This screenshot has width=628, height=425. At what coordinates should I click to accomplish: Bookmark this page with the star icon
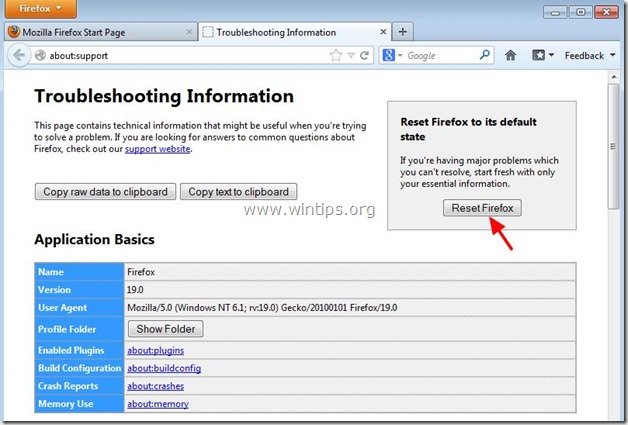(336, 55)
